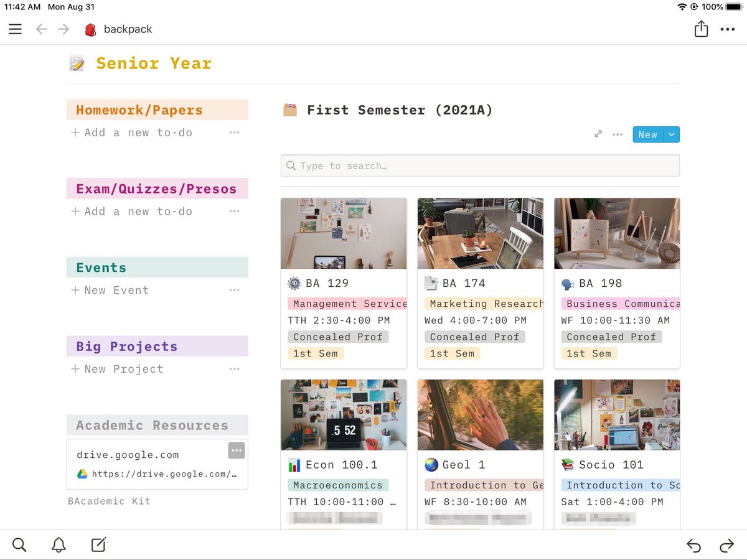Open the hamburger sidebar menu
This screenshot has width=747, height=560.
(15, 29)
